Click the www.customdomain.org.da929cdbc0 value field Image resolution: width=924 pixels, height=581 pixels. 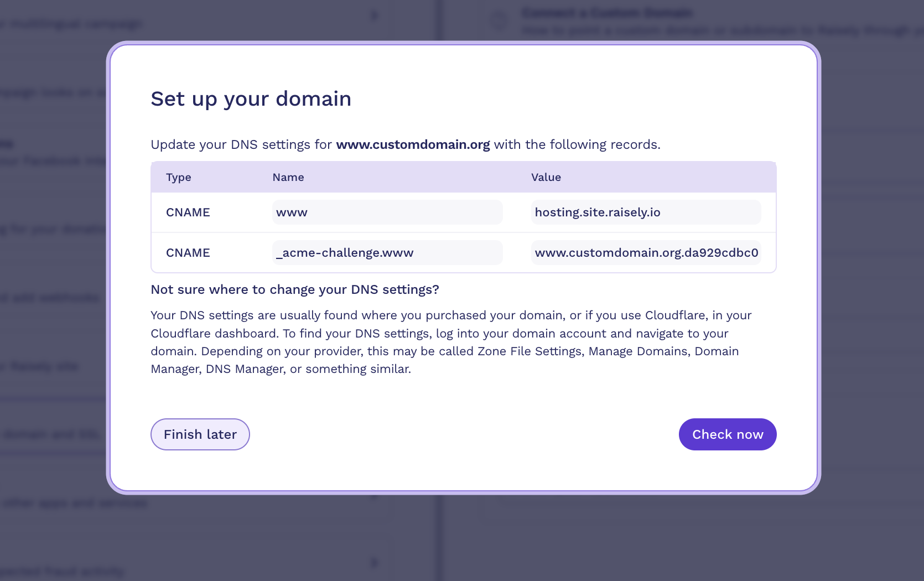click(646, 253)
